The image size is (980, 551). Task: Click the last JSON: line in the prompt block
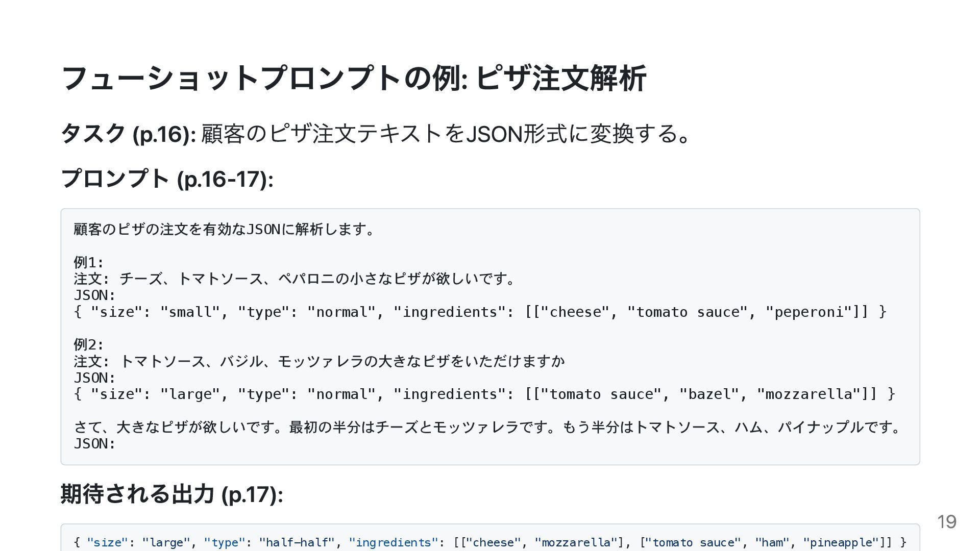95,443
